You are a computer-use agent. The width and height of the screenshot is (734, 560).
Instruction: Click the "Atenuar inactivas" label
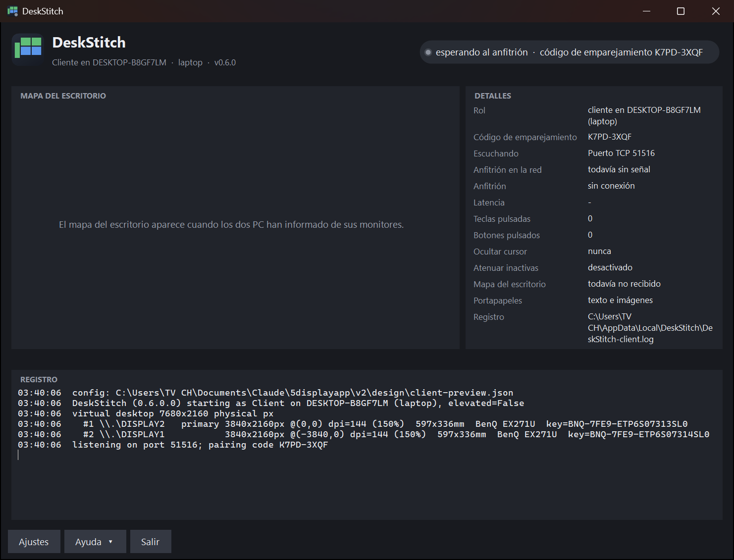pyautogui.click(x=506, y=268)
